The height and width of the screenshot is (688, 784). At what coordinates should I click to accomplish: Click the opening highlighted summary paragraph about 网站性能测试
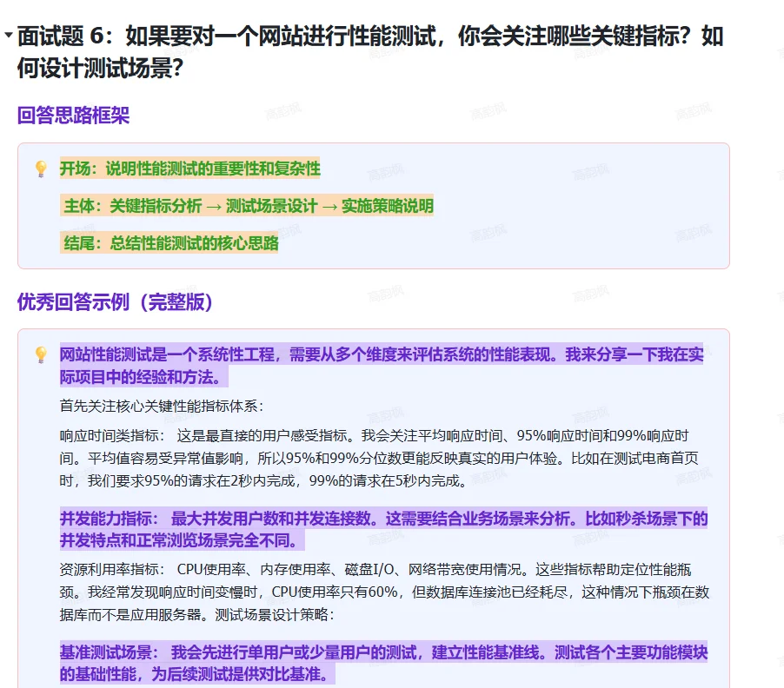point(382,362)
